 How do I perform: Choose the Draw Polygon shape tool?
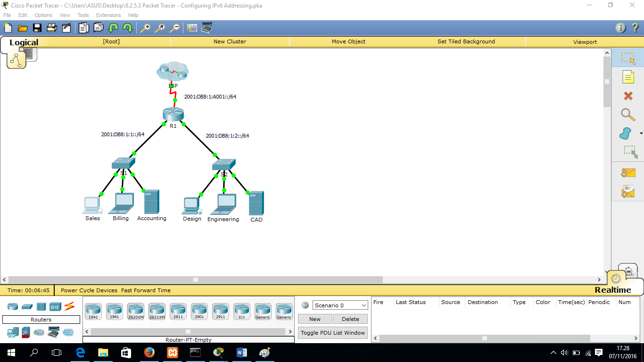(x=626, y=133)
